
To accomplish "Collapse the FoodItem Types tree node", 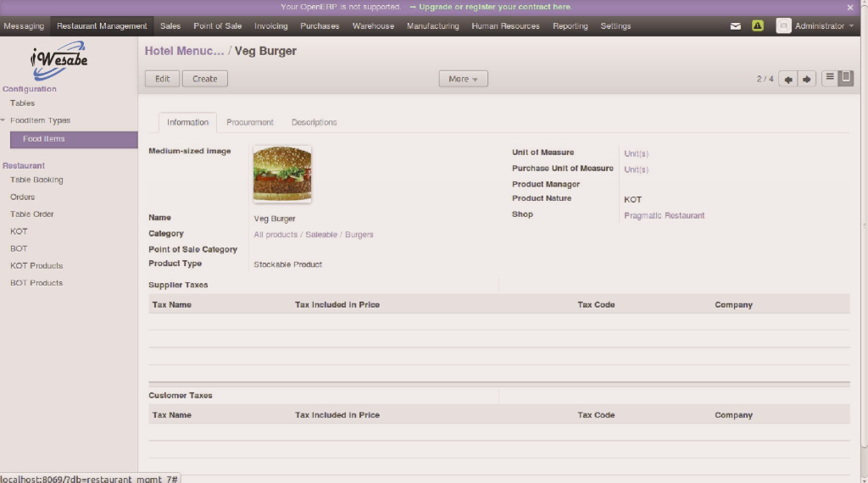I will [x=3, y=120].
